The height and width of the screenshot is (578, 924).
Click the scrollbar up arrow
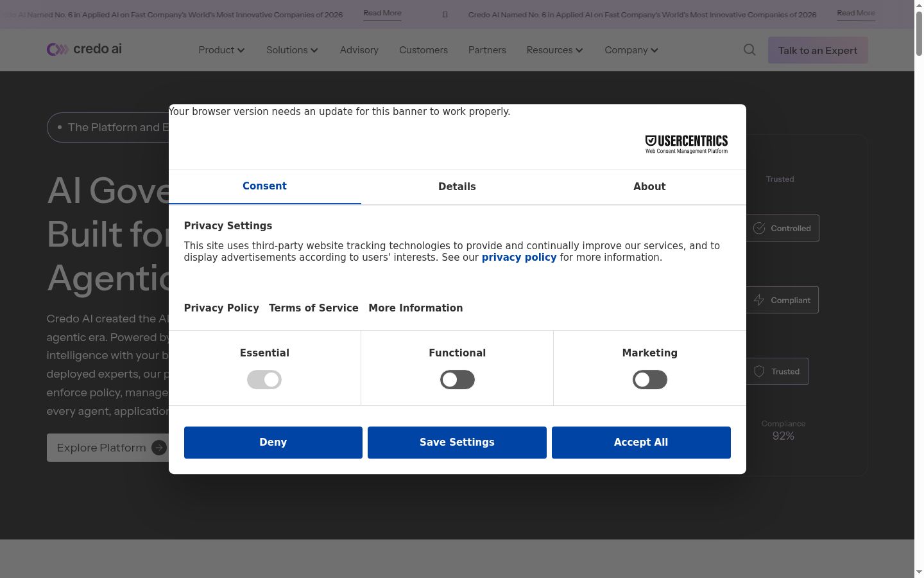(x=919, y=5)
